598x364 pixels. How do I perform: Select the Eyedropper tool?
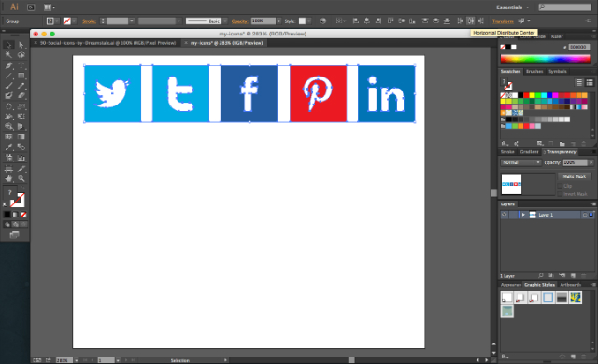(x=8, y=147)
